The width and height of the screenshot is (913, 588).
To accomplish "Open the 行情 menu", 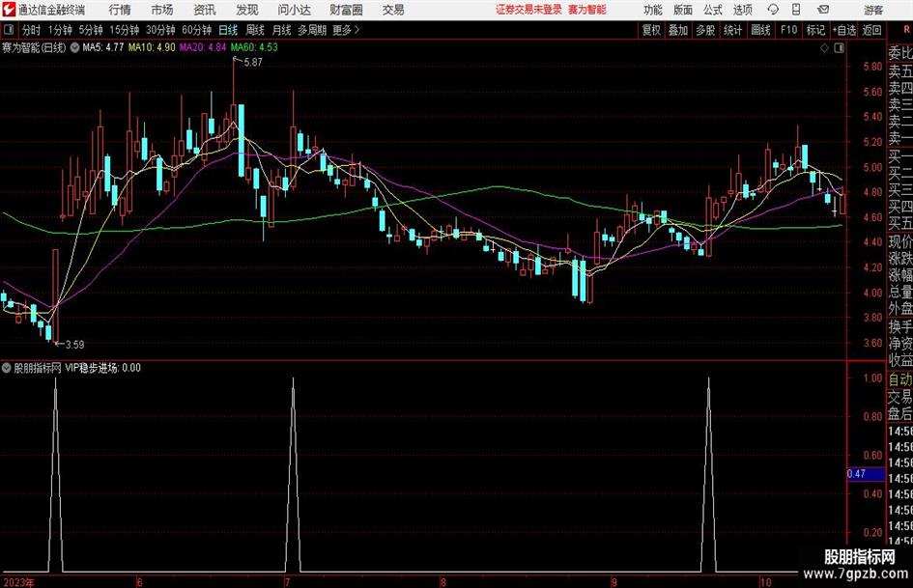I will pyautogui.click(x=120, y=10).
